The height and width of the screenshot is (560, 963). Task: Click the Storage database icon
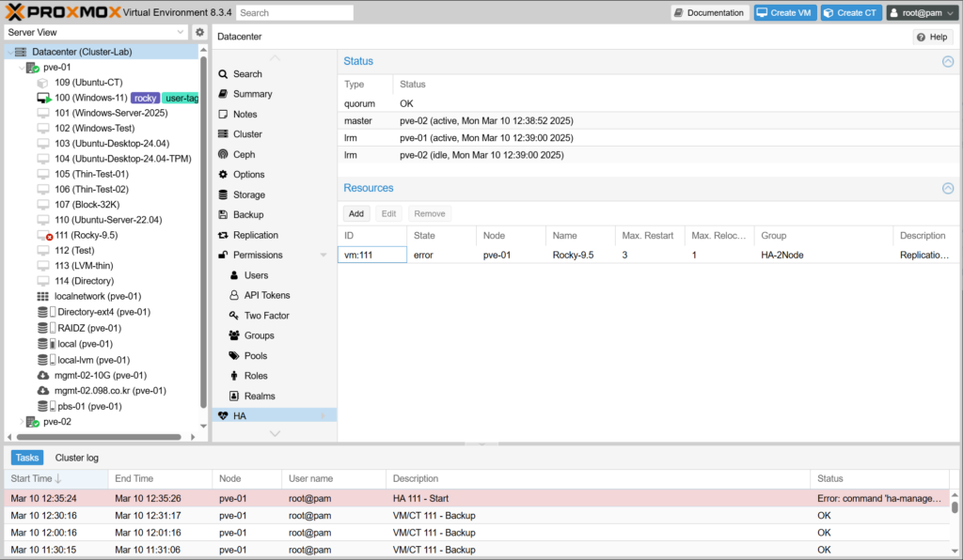(223, 194)
